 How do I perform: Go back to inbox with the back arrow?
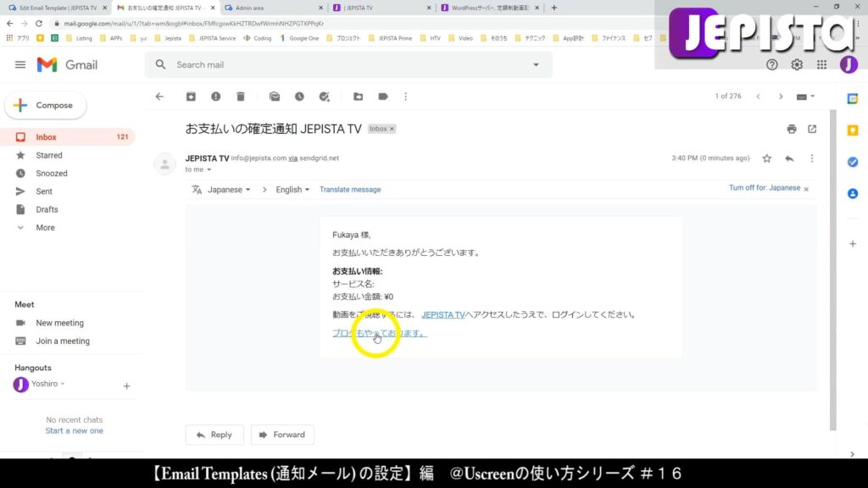pyautogui.click(x=159, y=97)
